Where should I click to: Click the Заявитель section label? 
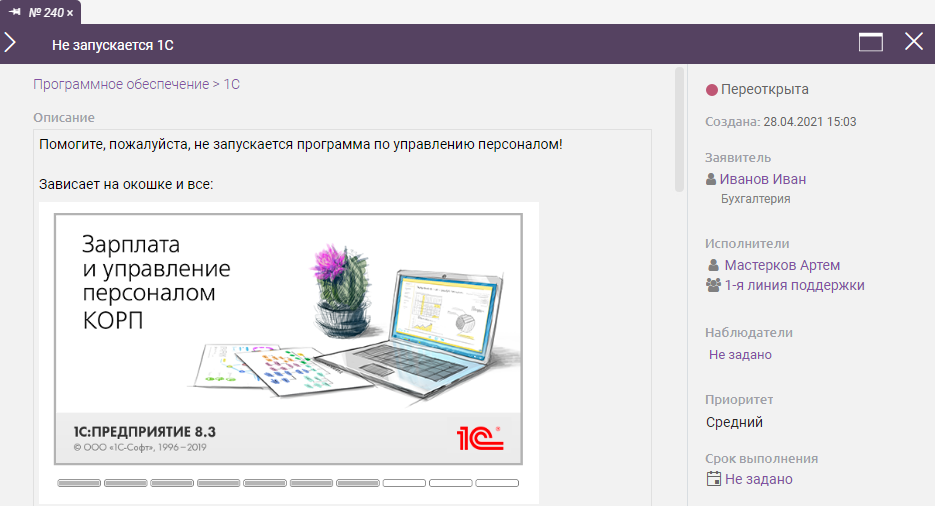point(738,158)
